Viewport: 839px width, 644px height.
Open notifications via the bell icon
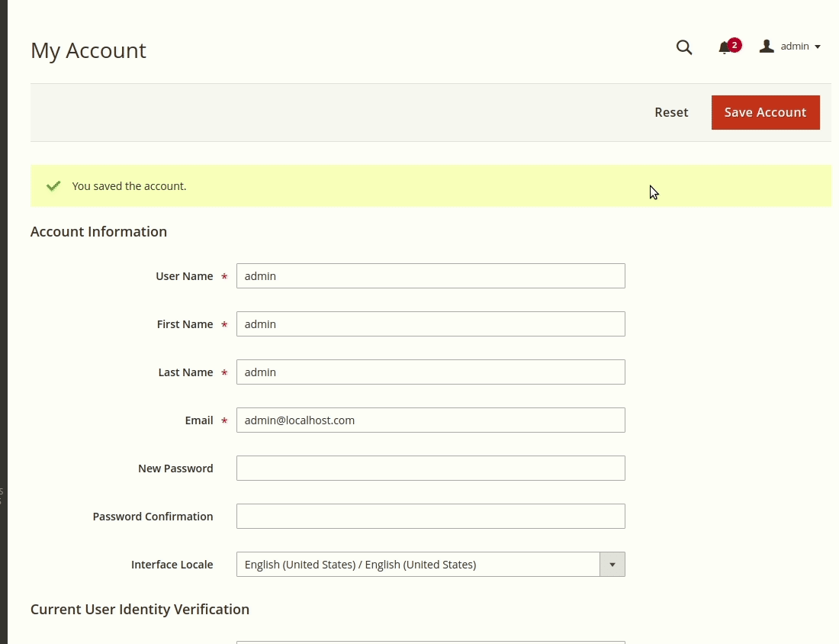point(723,47)
